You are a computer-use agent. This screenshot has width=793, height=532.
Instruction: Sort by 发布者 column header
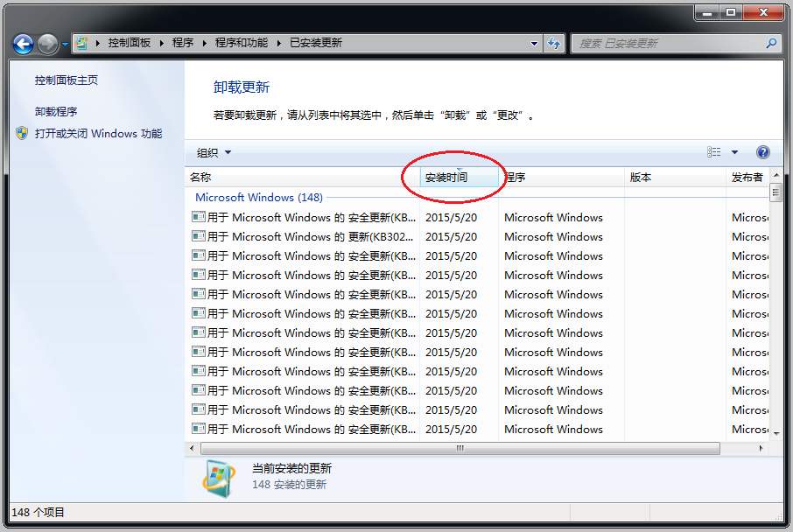point(747,177)
